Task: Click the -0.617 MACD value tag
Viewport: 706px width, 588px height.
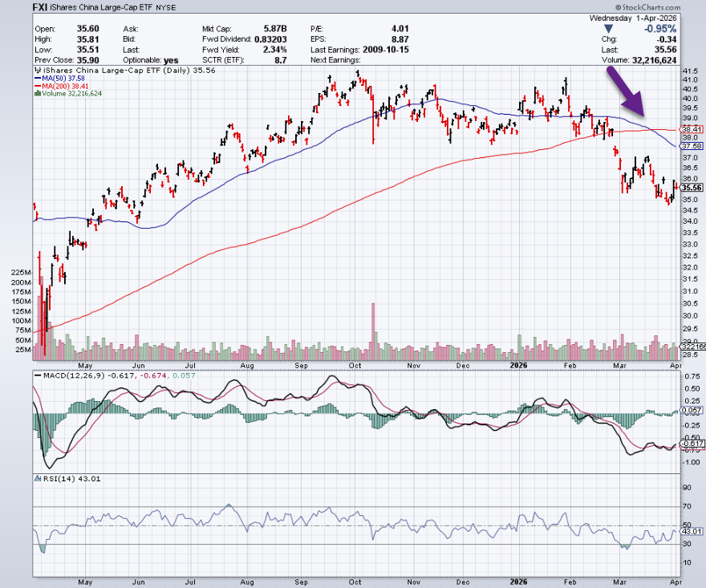Action: click(x=691, y=444)
